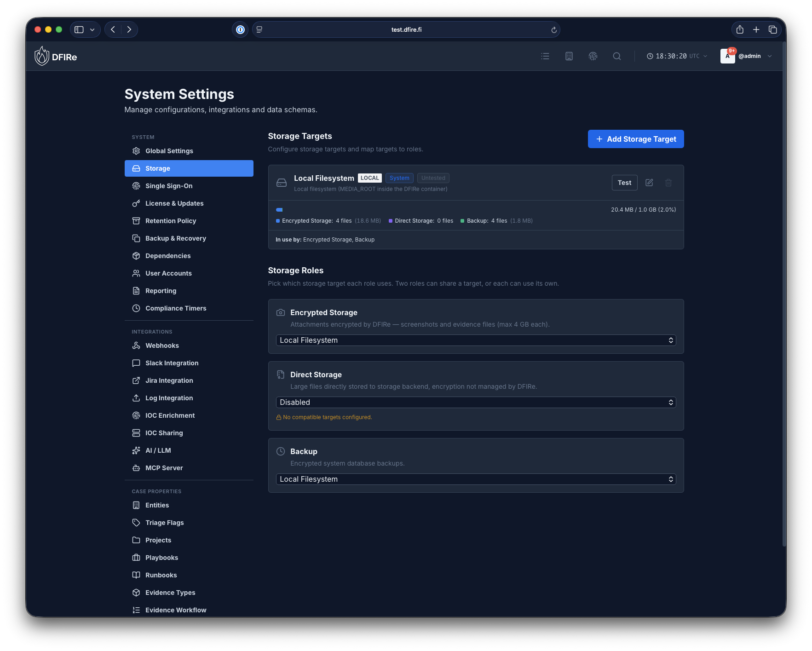Viewport: 812px width, 651px height.
Task: Open the list view icon in header
Action: (x=545, y=56)
